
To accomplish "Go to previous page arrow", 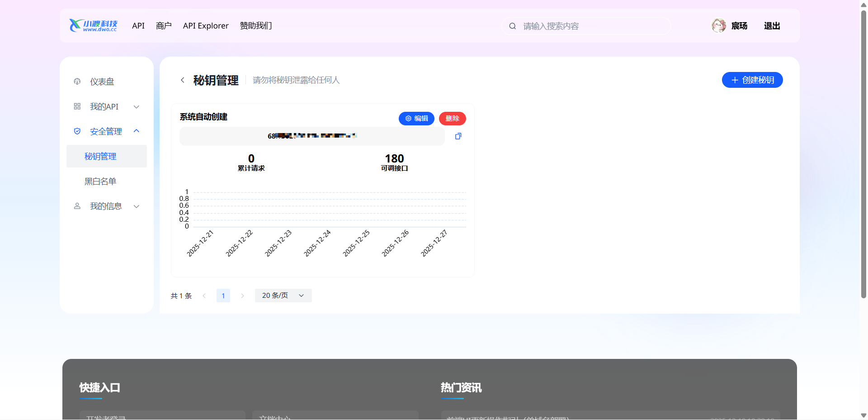I will click(x=204, y=296).
